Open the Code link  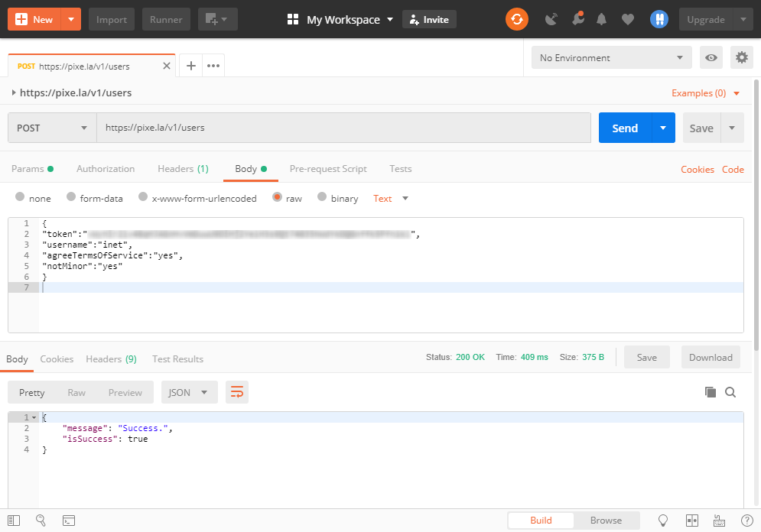pyautogui.click(x=733, y=169)
